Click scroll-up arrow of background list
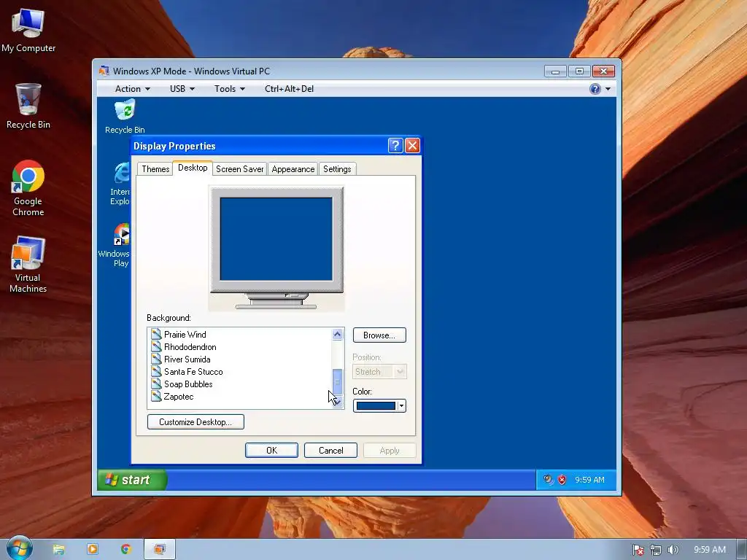Image resolution: width=747 pixels, height=560 pixels. [337, 334]
